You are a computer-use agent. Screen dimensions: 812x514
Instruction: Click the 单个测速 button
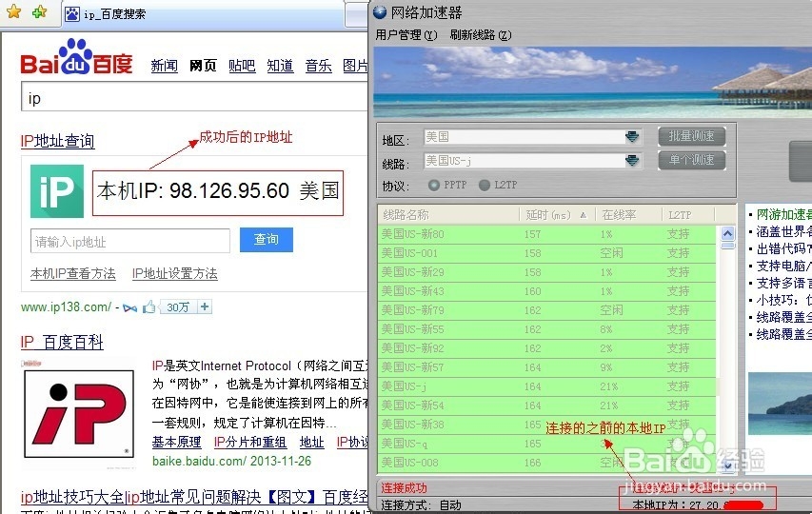pyautogui.click(x=691, y=160)
